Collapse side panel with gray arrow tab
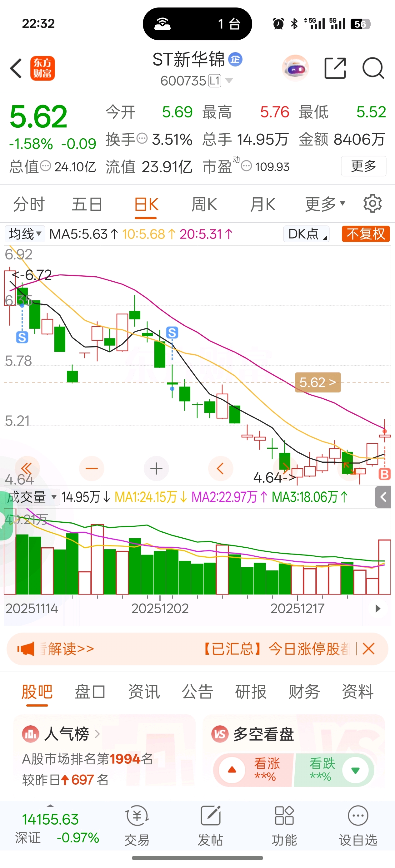 pos(383,497)
